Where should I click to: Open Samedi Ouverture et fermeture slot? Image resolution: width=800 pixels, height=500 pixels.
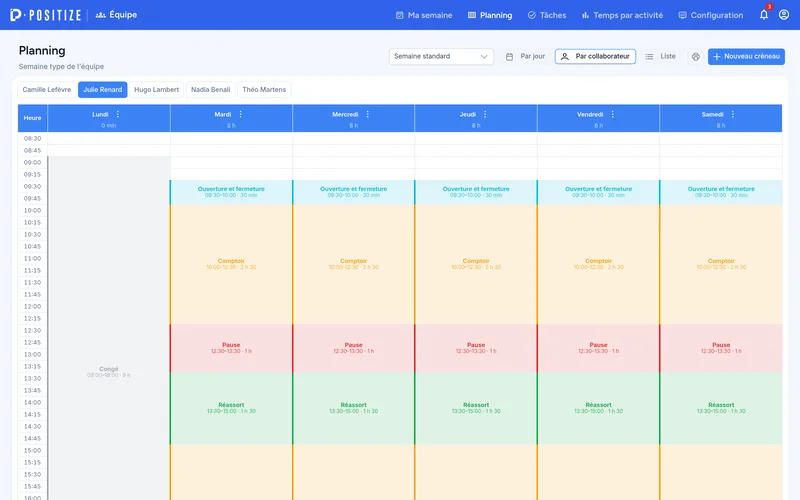[x=721, y=192]
